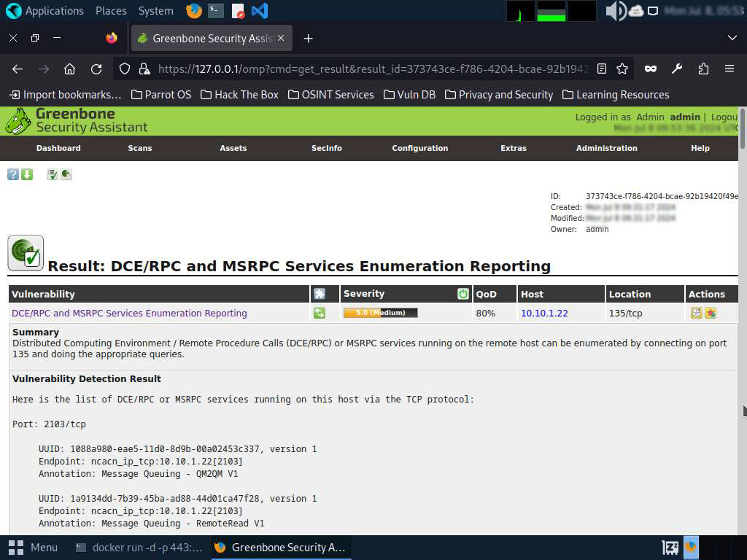Toggle Firefox reader view in address bar
This screenshot has height=560, width=747.
pyautogui.click(x=602, y=69)
